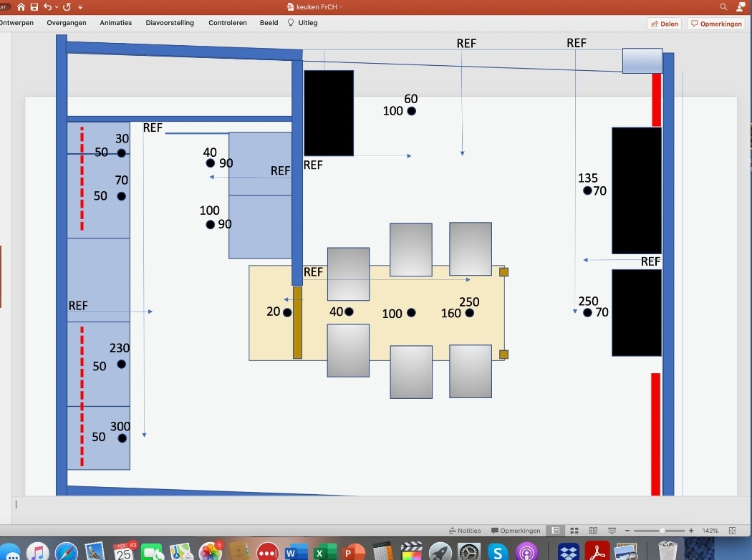Switch to the Diavoorstelling tab
Viewport: 752px width, 560px height.
pyautogui.click(x=170, y=23)
